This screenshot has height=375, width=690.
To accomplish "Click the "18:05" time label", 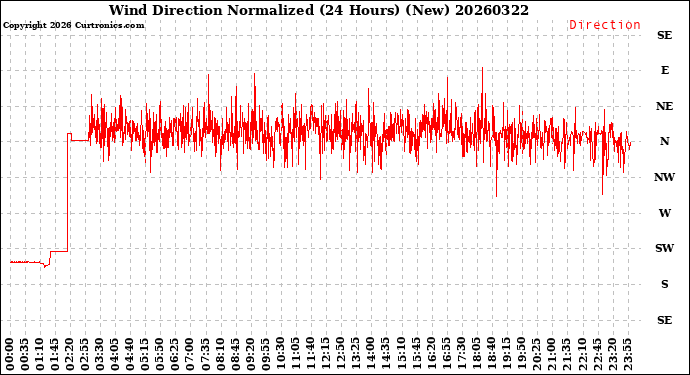I will point(477,354).
